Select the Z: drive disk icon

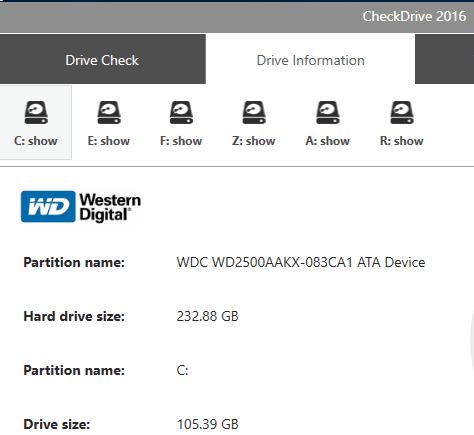(x=254, y=113)
